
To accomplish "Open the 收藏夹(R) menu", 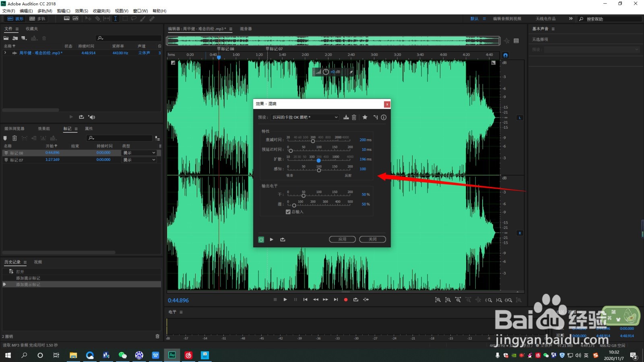I will (x=101, y=11).
